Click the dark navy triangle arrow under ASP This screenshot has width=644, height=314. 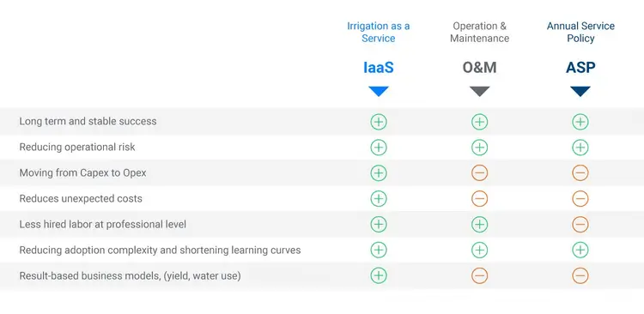pos(580,91)
